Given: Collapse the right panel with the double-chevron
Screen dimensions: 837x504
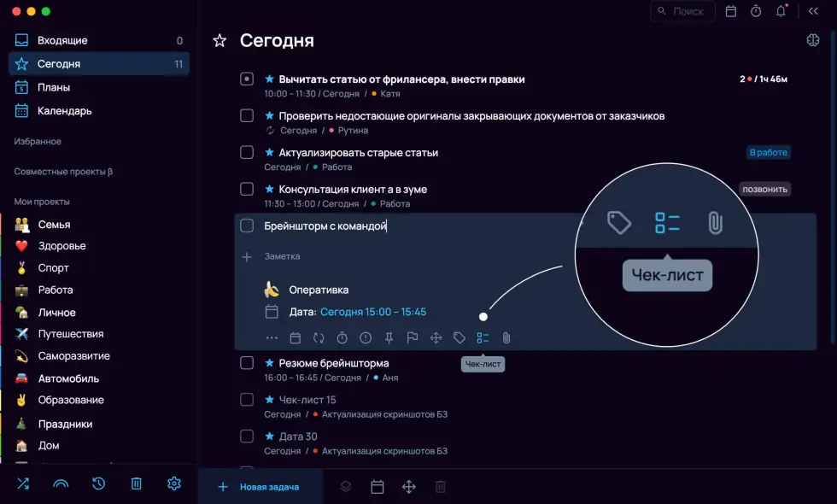Looking at the screenshot, I should tap(813, 11).
